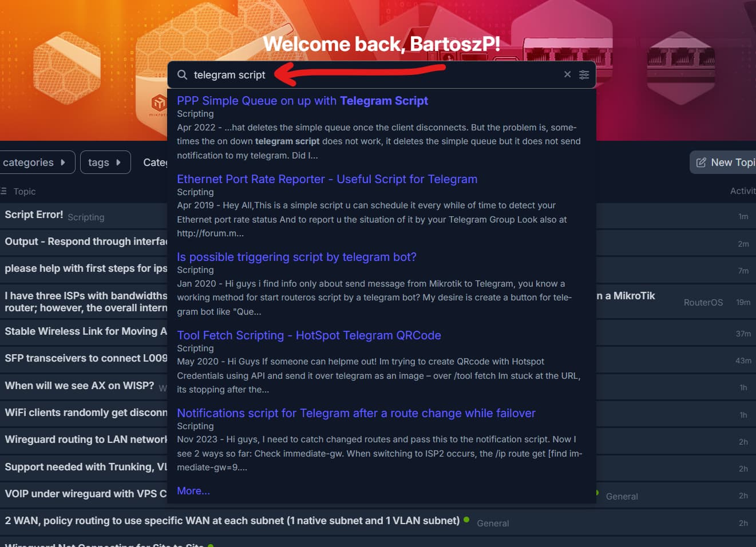Click Scripting category under Tool Fetch Scripting result
The height and width of the screenshot is (547, 756).
pos(195,348)
